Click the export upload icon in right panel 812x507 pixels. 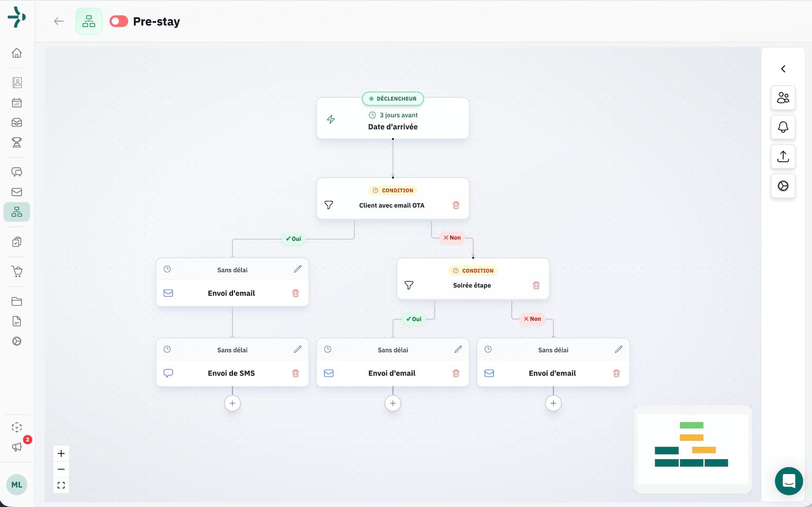click(x=783, y=156)
